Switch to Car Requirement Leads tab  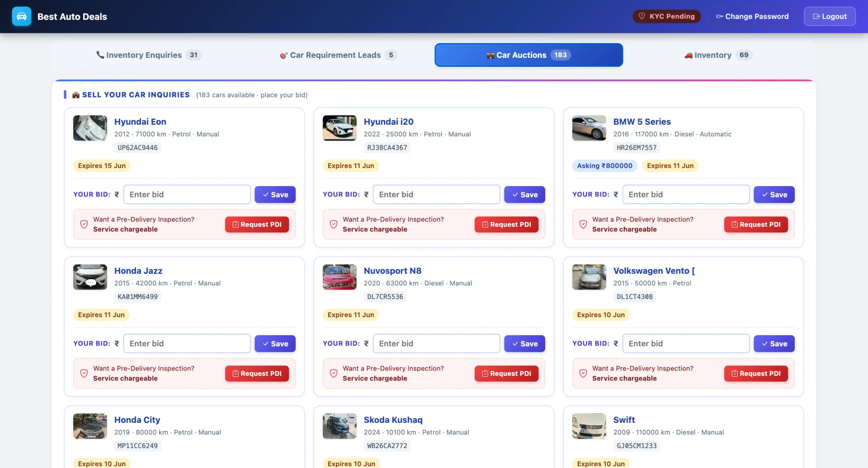coord(339,55)
